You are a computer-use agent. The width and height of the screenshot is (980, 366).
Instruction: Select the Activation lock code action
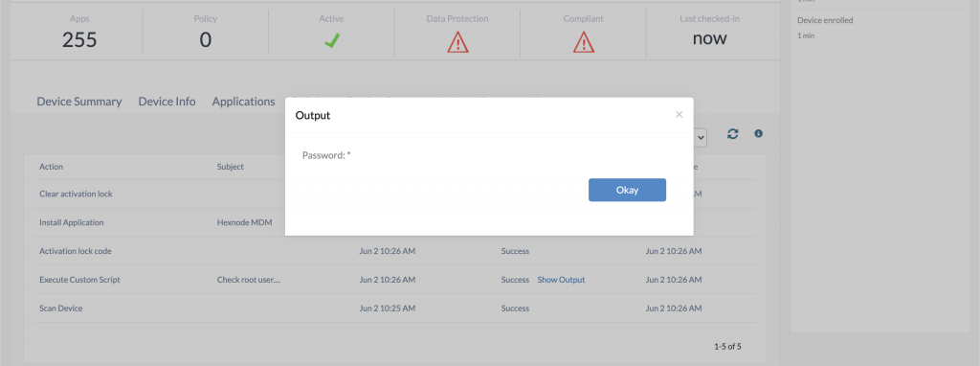coord(75,251)
